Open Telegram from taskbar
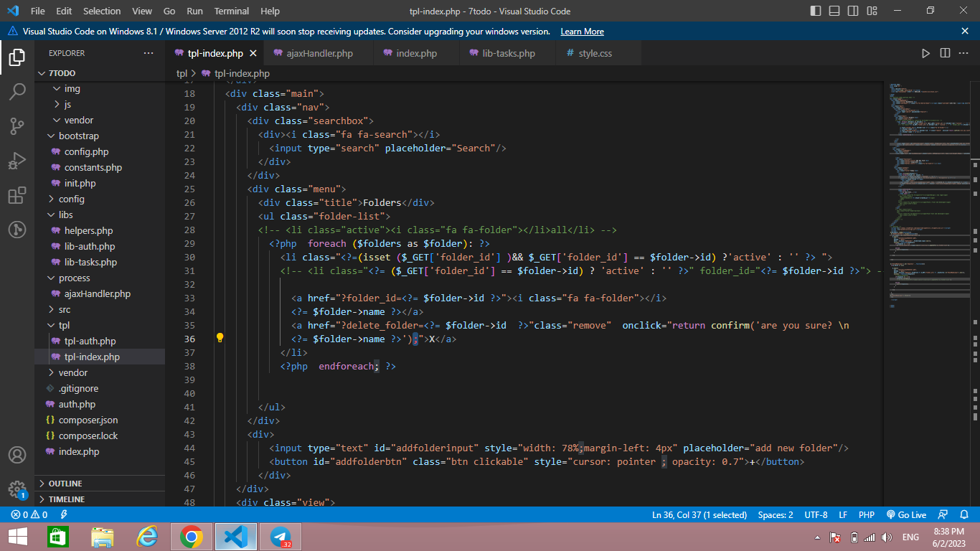980x551 pixels. point(280,537)
